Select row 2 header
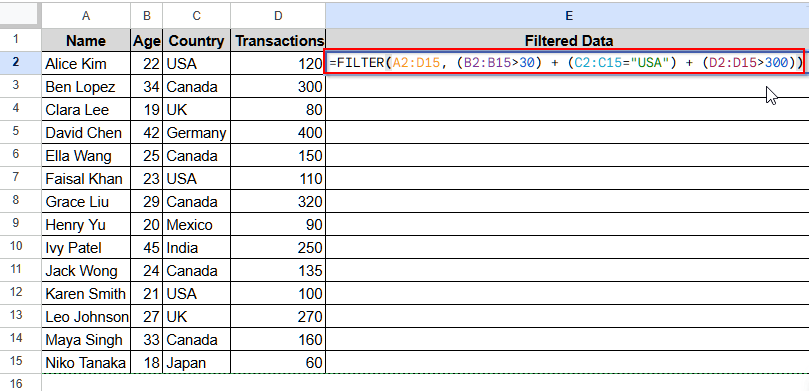The height and width of the screenshot is (391, 809). 15,62
